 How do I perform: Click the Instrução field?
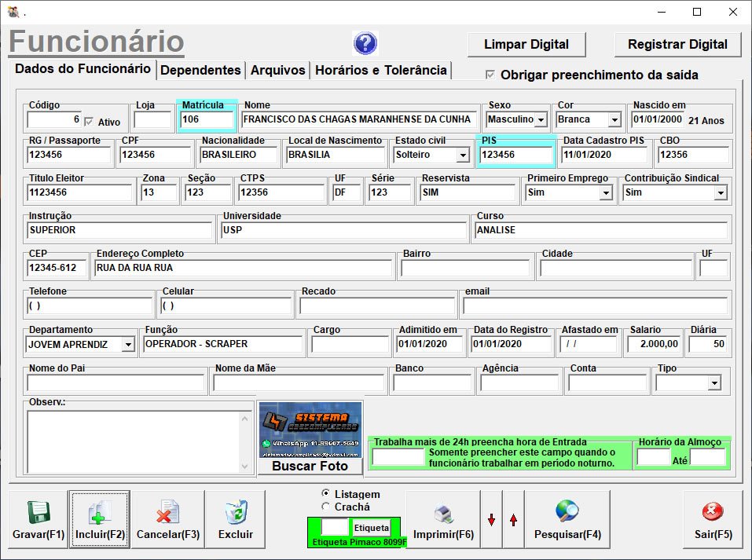coord(119,230)
